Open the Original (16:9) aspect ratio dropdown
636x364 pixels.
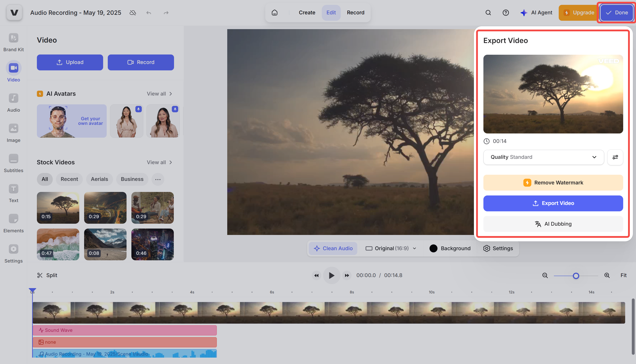click(x=390, y=248)
